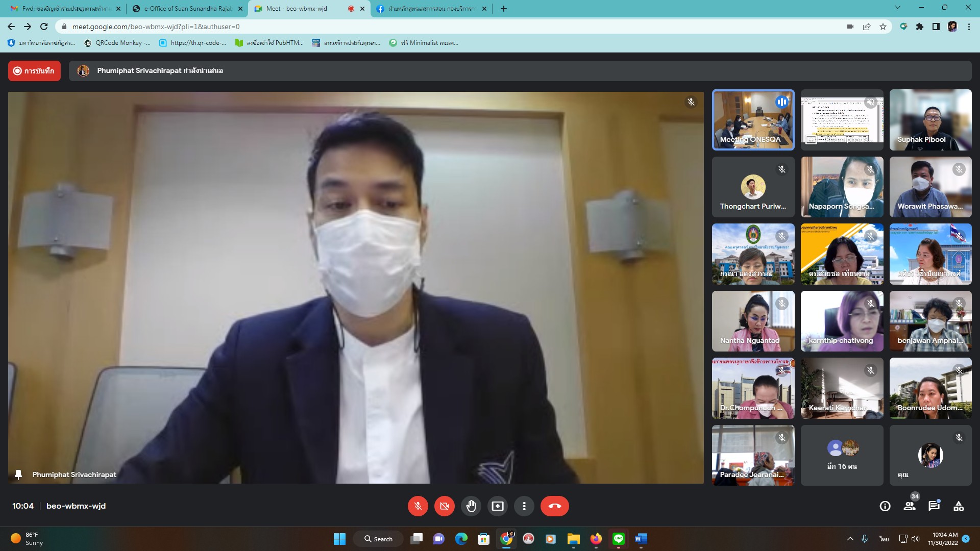Open the activities panel icon
This screenshot has height=551, width=980.
click(959, 506)
